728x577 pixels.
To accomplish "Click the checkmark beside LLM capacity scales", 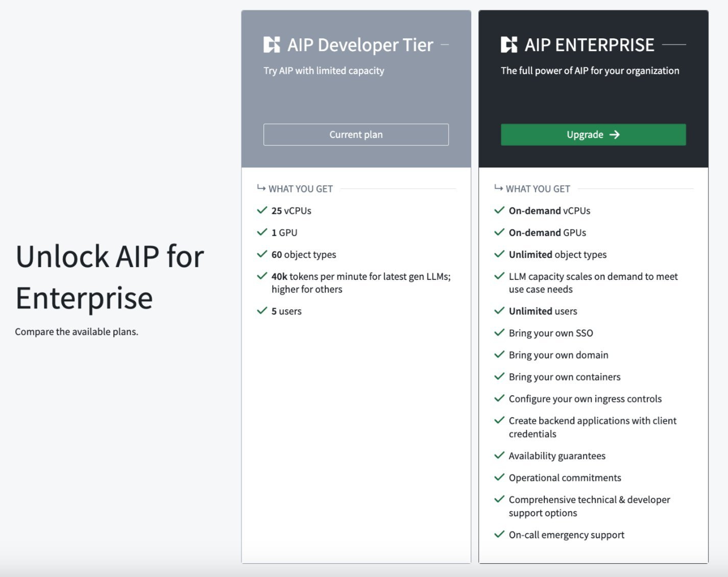I will click(x=499, y=276).
